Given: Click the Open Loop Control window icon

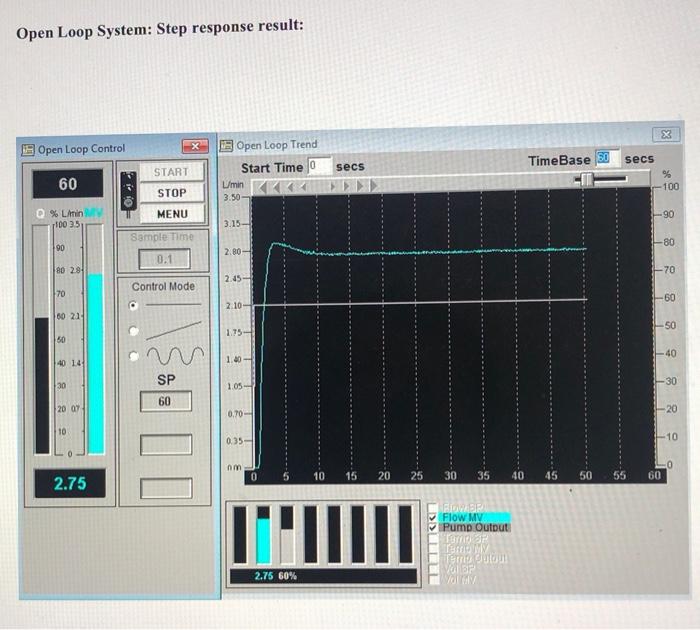Looking at the screenshot, I should [28, 150].
